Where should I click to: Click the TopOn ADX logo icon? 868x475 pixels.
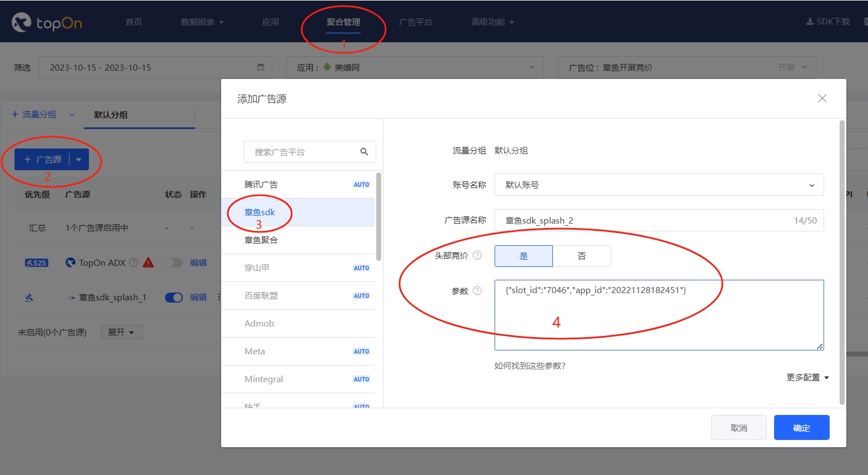pyautogui.click(x=70, y=263)
